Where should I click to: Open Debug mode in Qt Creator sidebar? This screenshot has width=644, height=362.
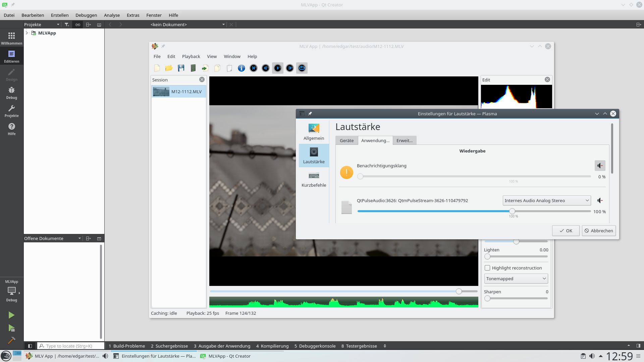tap(11, 93)
